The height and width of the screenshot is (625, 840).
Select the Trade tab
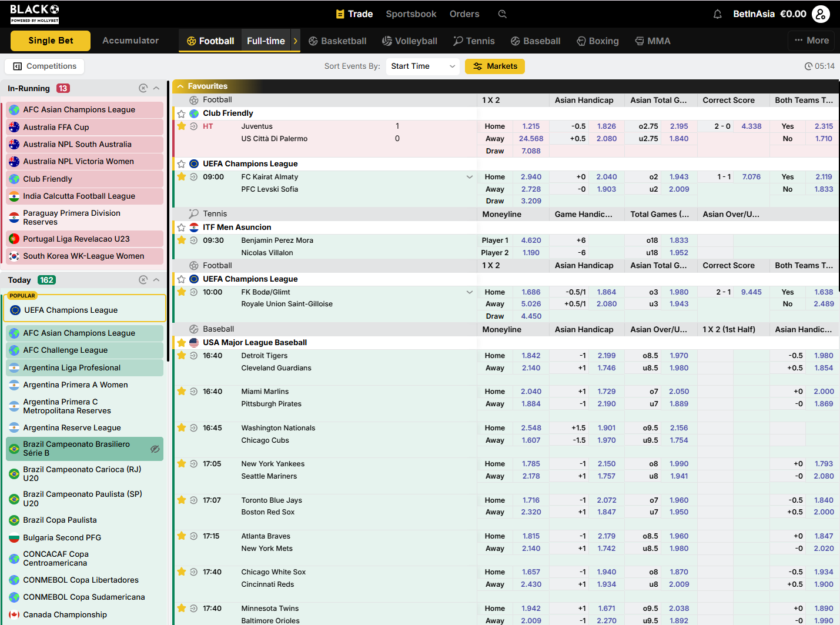(354, 14)
